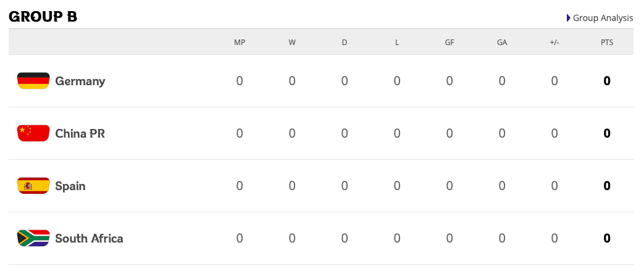This screenshot has width=644, height=274.
Task: Click the L column header
Action: pyautogui.click(x=397, y=43)
